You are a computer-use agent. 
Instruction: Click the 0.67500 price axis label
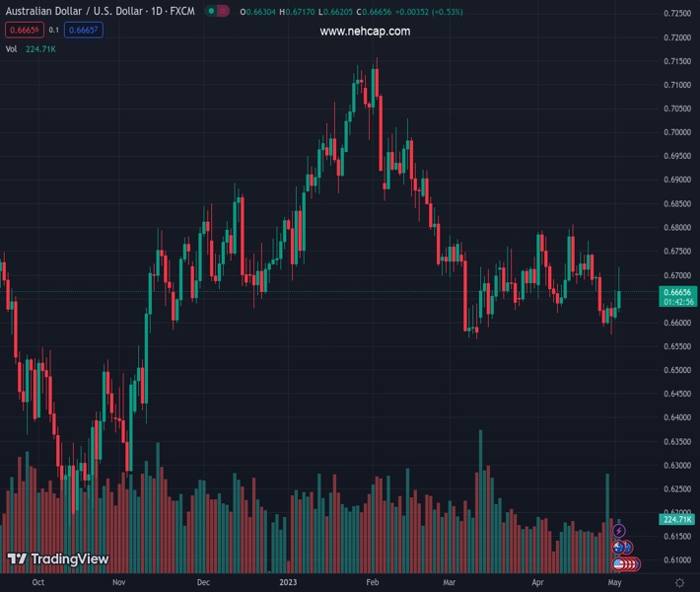click(x=677, y=251)
